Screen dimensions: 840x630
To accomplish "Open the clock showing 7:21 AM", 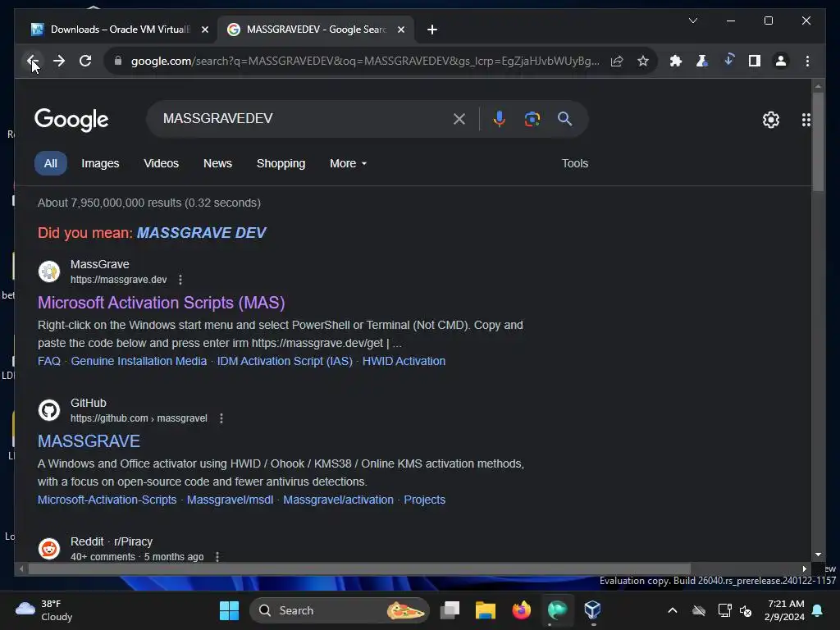I will point(785,610).
